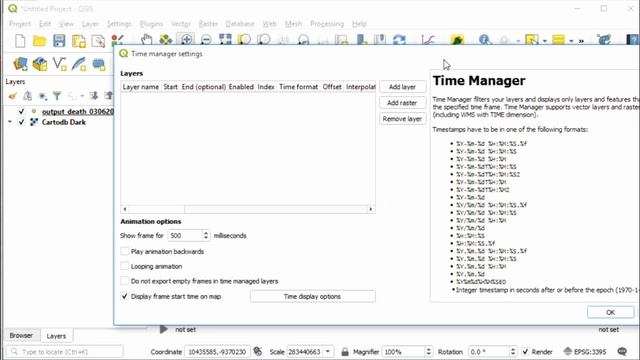Viewport: 640px width, 360px height.
Task: Click the Add Group icon in Layers panel
Action: coord(27,96)
